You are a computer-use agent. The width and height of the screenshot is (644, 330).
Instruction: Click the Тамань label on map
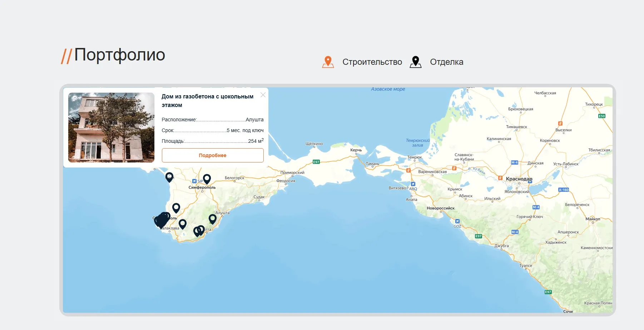tap(372, 164)
